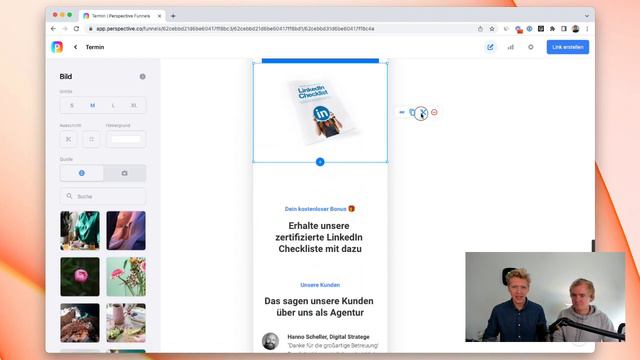Open a new browser tab with plus

click(173, 16)
